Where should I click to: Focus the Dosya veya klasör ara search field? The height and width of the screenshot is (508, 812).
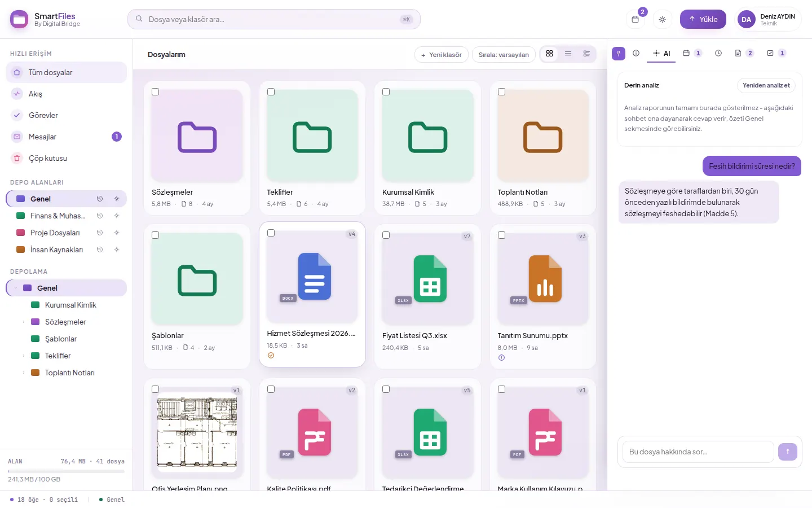tap(274, 19)
